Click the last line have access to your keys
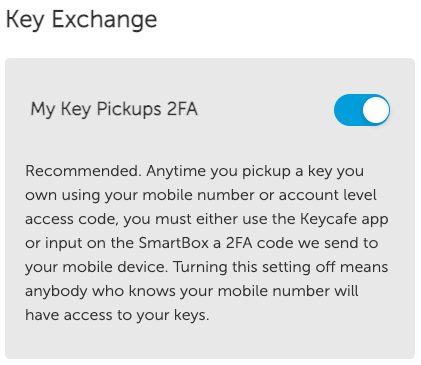This screenshot has height=365, width=421. tap(117, 315)
